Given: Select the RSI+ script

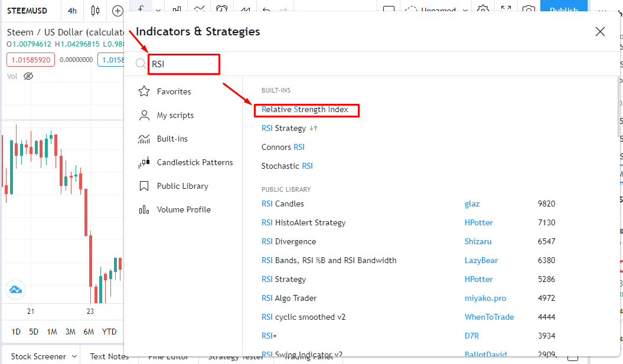Looking at the screenshot, I should 269,336.
